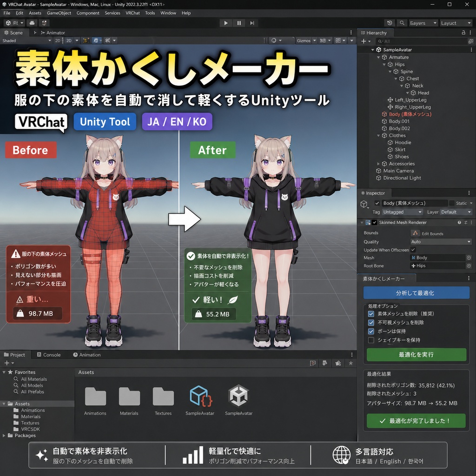476x476 pixels.
Task: Click the Step forward button
Action: pyautogui.click(x=252, y=23)
